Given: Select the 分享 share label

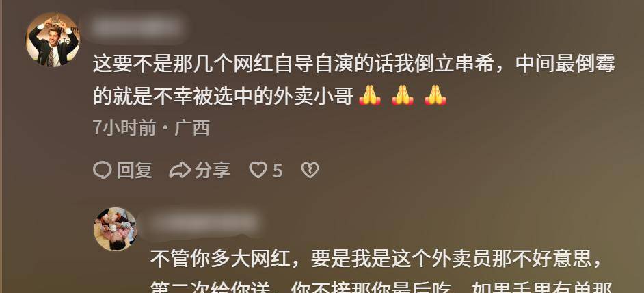Looking at the screenshot, I should click(213, 170).
